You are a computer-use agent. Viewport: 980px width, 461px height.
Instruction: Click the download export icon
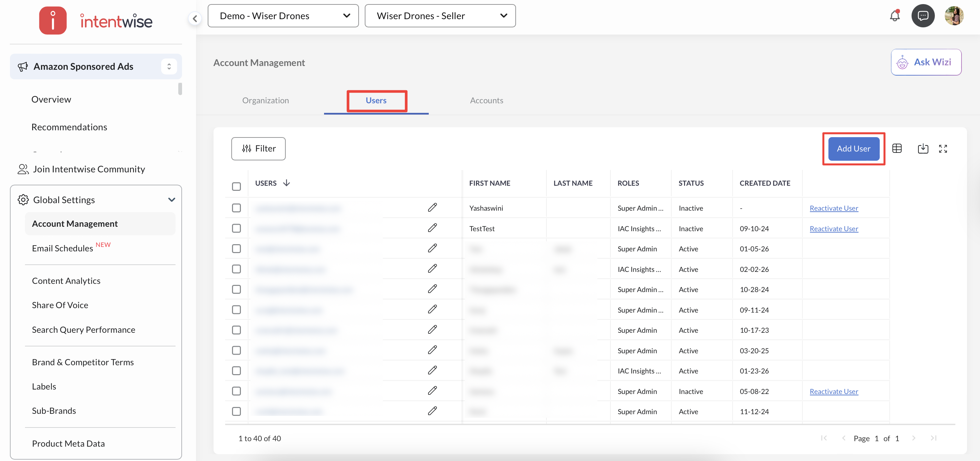tap(923, 148)
